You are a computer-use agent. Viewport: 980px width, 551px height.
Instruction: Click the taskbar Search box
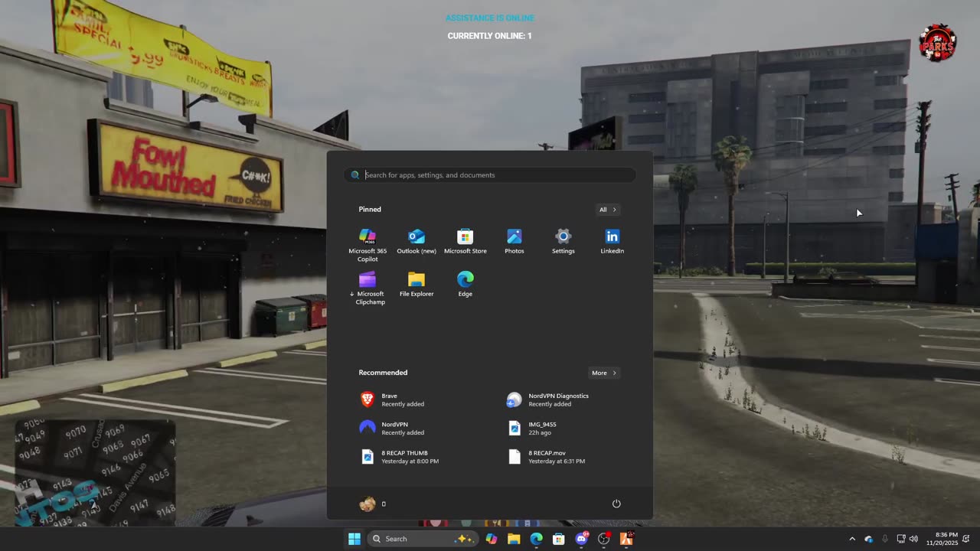tap(423, 539)
